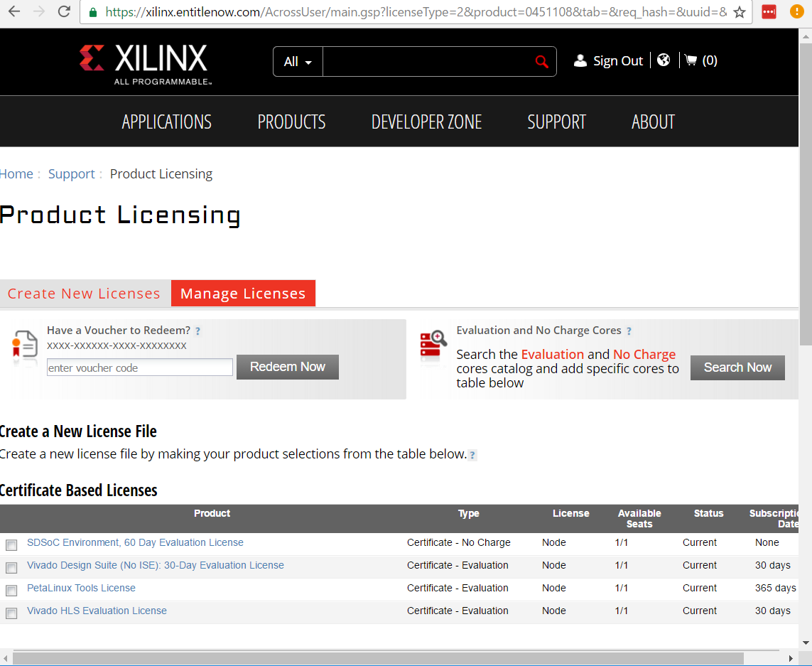Click the vertical scrollbar up arrow
812x666 pixels.
806,36
